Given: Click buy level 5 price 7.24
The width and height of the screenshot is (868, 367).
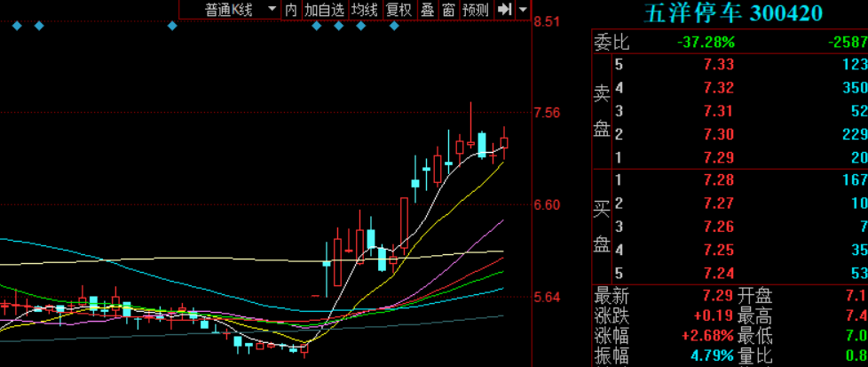Looking at the screenshot, I should 719,273.
